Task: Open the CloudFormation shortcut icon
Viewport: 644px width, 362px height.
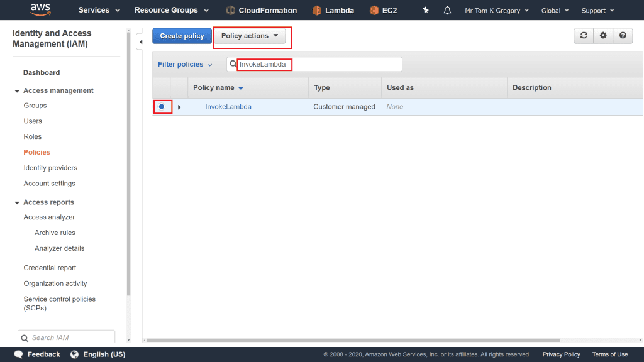Action: (x=230, y=11)
